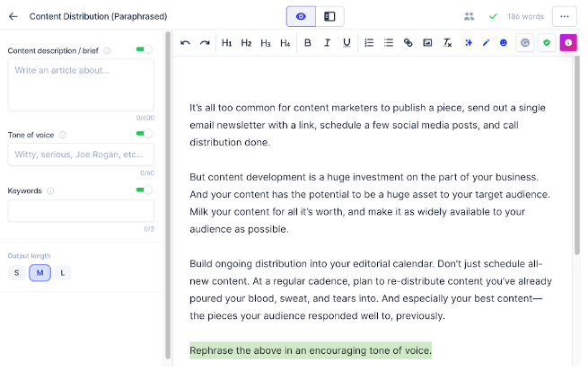The width and height of the screenshot is (588, 380).
Task: Insert a hyperlink with the link icon
Action: pyautogui.click(x=408, y=43)
